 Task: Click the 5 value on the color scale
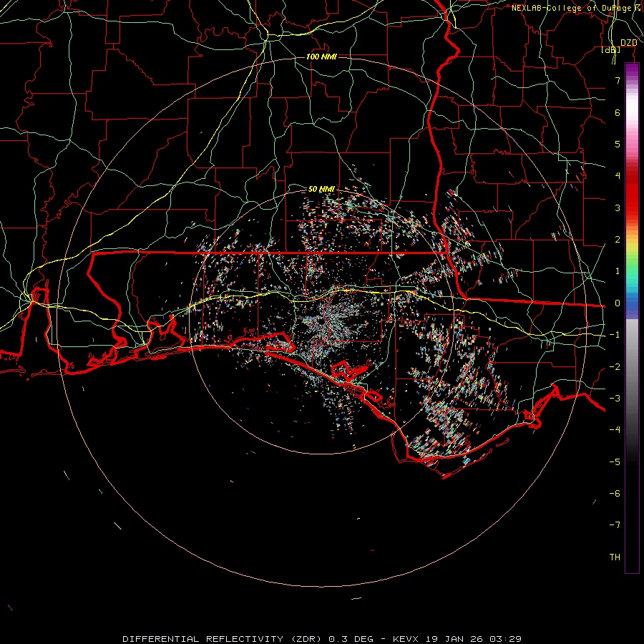tap(618, 144)
